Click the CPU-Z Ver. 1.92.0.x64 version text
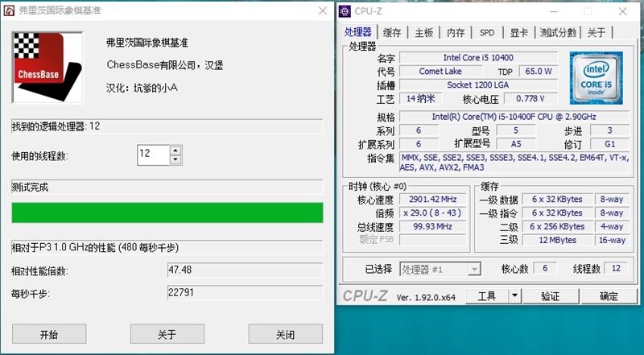644x355 pixels. [426, 297]
